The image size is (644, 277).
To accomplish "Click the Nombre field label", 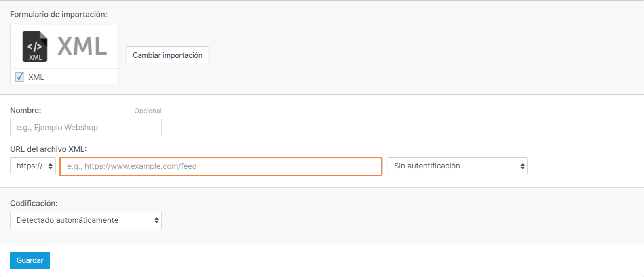I will 25,110.
